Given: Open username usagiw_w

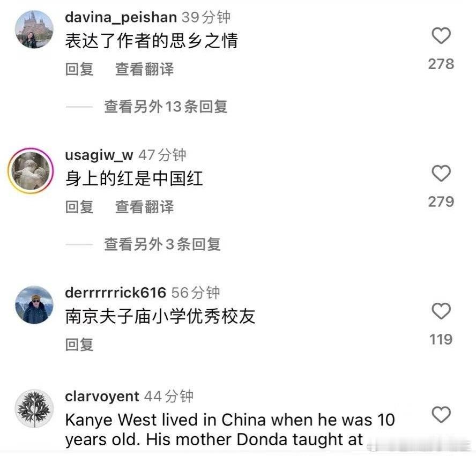Looking at the screenshot, I should 99,155.
